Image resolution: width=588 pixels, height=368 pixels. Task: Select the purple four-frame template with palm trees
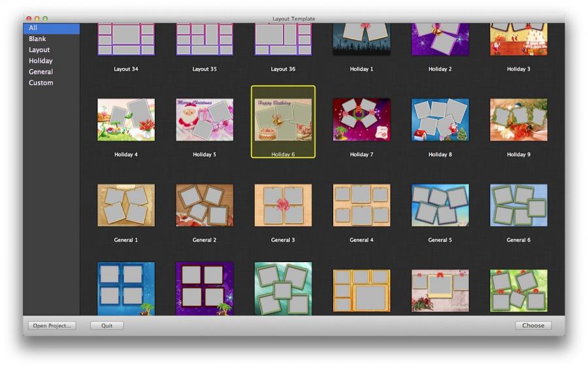tap(204, 288)
